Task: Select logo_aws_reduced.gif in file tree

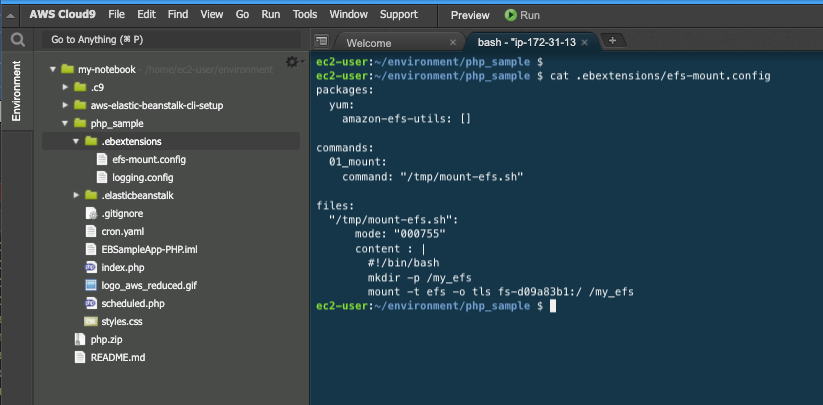Action: click(x=149, y=285)
